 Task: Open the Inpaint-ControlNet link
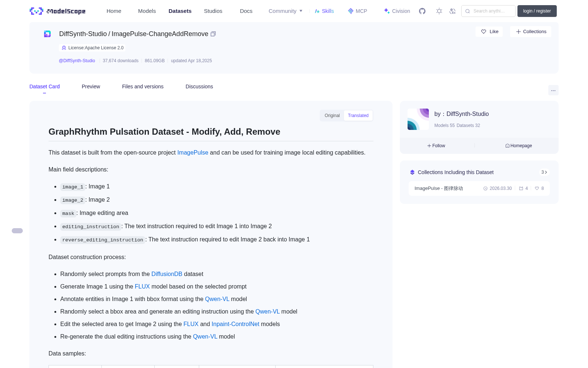(x=235, y=324)
